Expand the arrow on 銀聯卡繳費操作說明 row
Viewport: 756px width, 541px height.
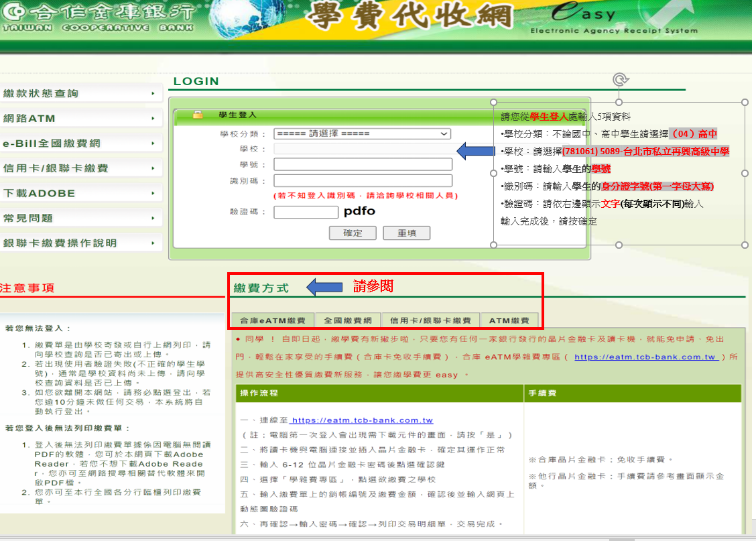[x=153, y=243]
